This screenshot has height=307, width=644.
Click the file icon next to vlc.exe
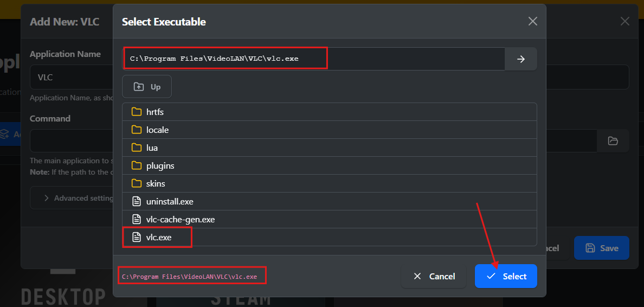pos(137,237)
